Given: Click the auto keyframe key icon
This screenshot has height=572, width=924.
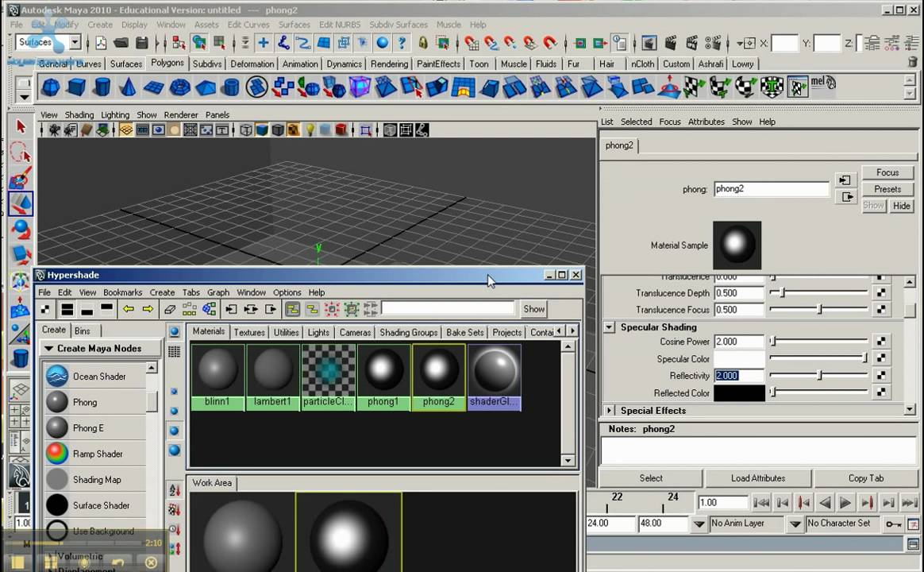Looking at the screenshot, I should (893, 524).
